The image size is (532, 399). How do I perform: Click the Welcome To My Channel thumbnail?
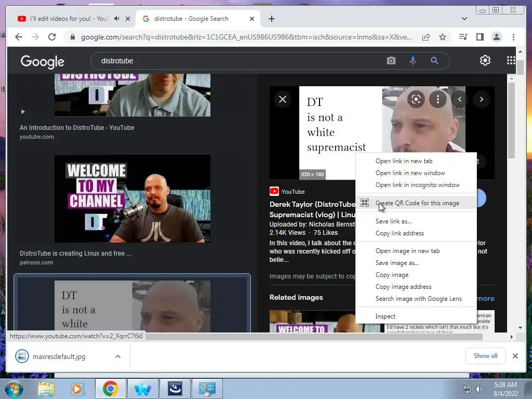132,199
